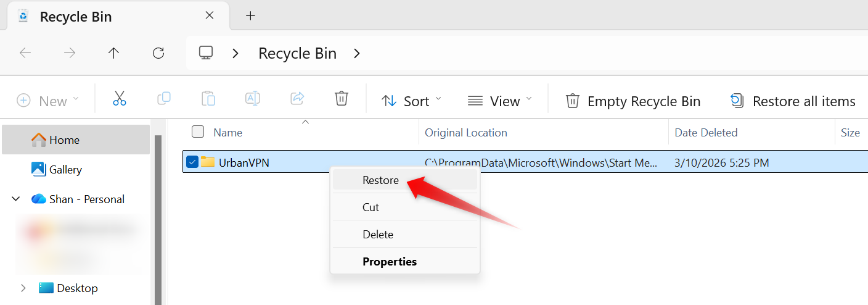Click the Copy icon in toolbar

click(164, 99)
